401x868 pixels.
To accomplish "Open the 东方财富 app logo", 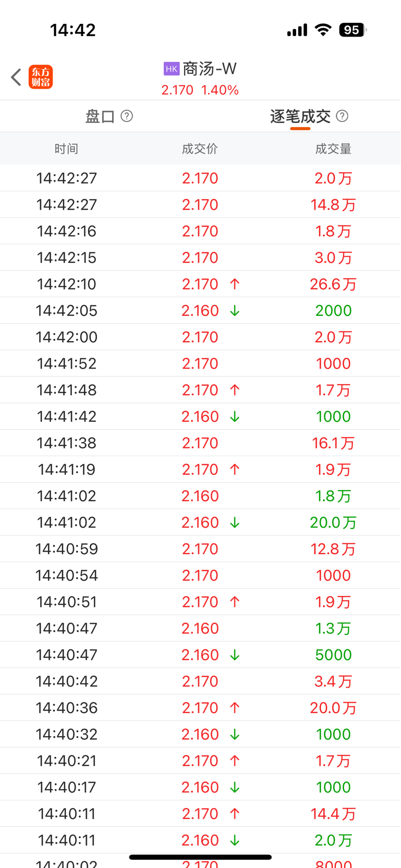I will pyautogui.click(x=41, y=77).
